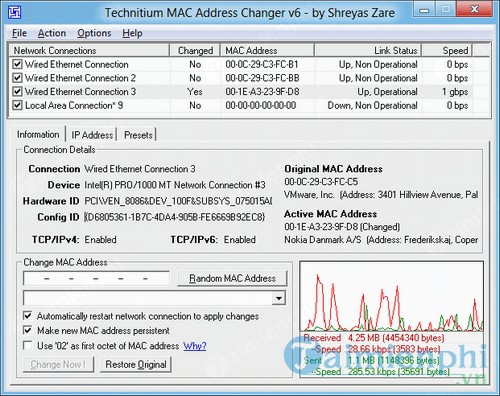This screenshot has height=396, width=500.
Task: Click MAC address 00-0C-29-C3-FC-BB cell
Action: (x=262, y=78)
